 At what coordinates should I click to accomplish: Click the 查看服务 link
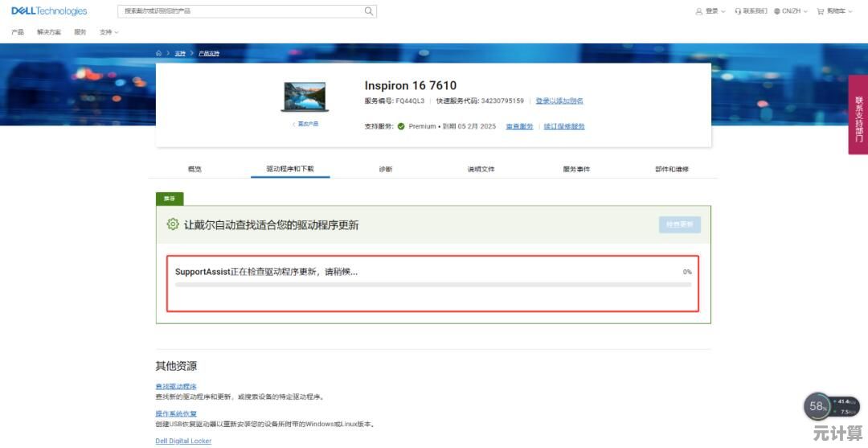coord(519,126)
